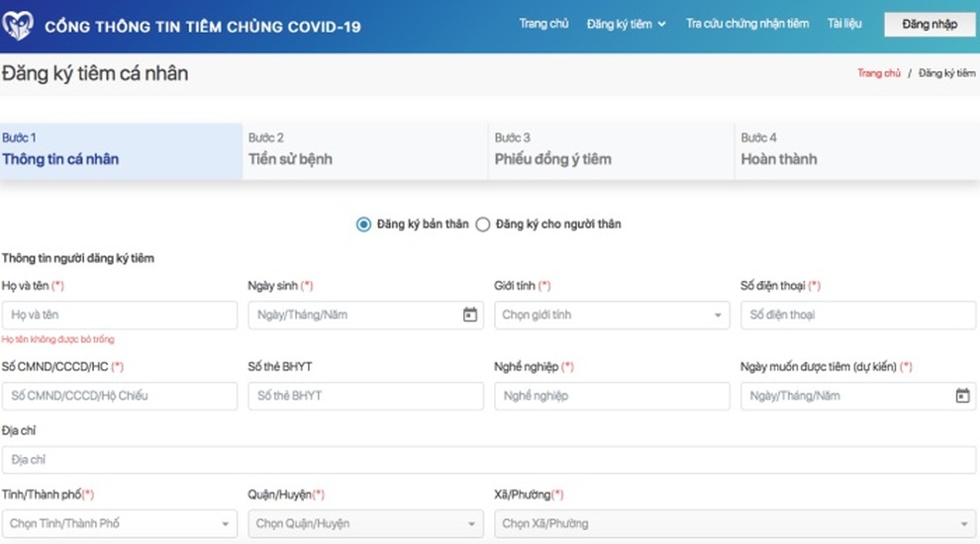Open the Tài liệu menu item

844,24
